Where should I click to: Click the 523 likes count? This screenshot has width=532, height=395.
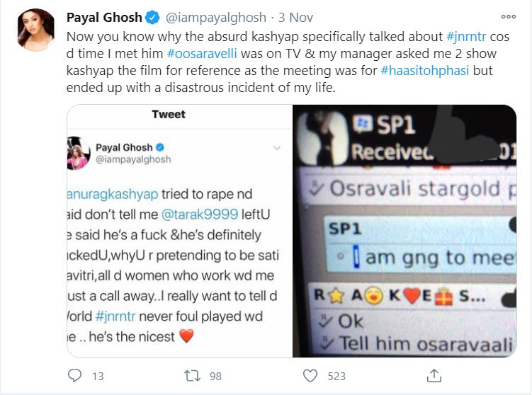click(336, 376)
